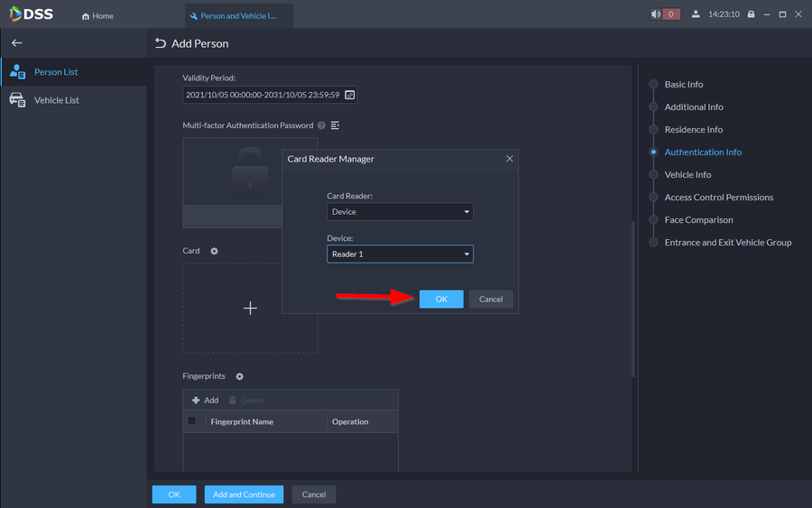Click the vertical scrollbar of the form

(x=632, y=298)
